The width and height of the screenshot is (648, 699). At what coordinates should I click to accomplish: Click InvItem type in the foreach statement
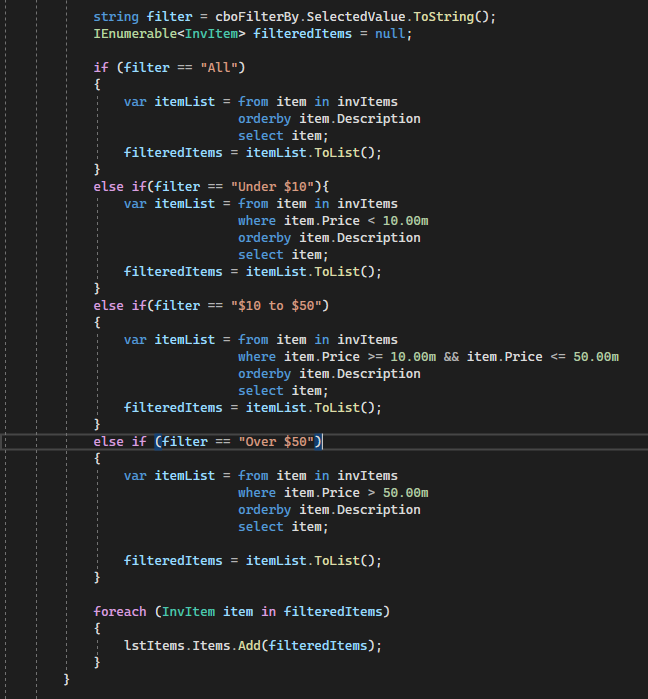[189, 612]
